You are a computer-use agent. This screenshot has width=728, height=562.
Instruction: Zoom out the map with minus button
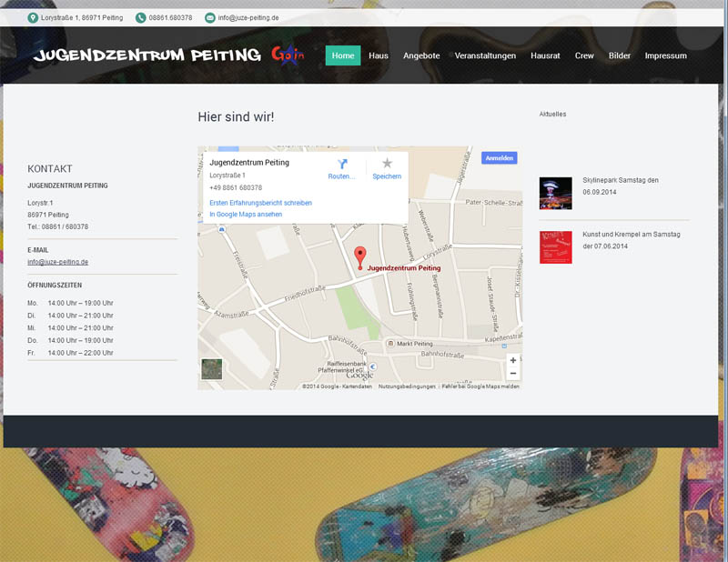[x=513, y=373]
